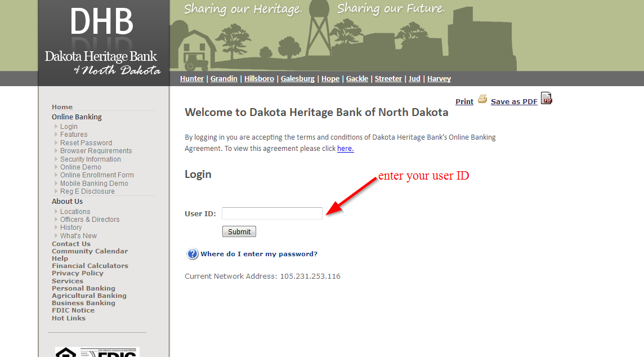Open Community Calendar in sidebar

90,251
